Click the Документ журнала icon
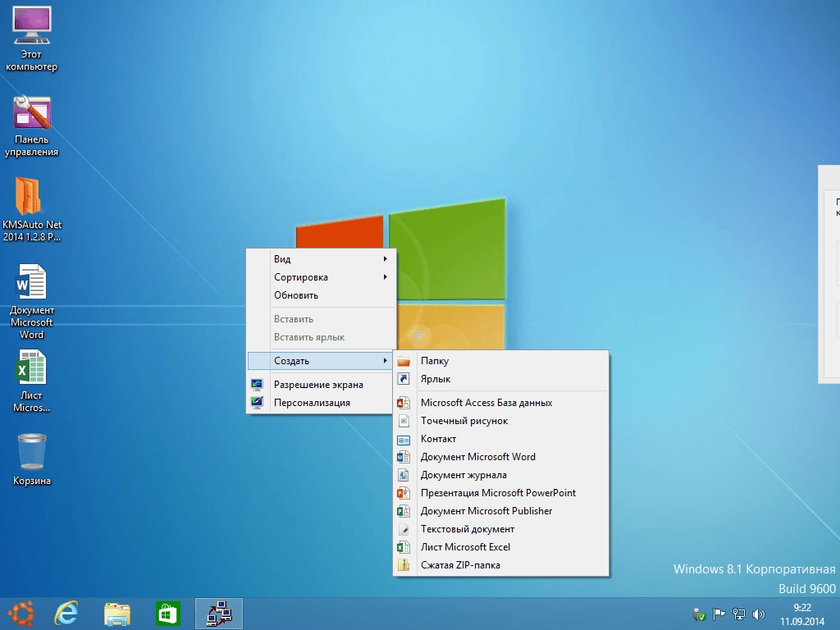The width and height of the screenshot is (840, 630). point(404,475)
